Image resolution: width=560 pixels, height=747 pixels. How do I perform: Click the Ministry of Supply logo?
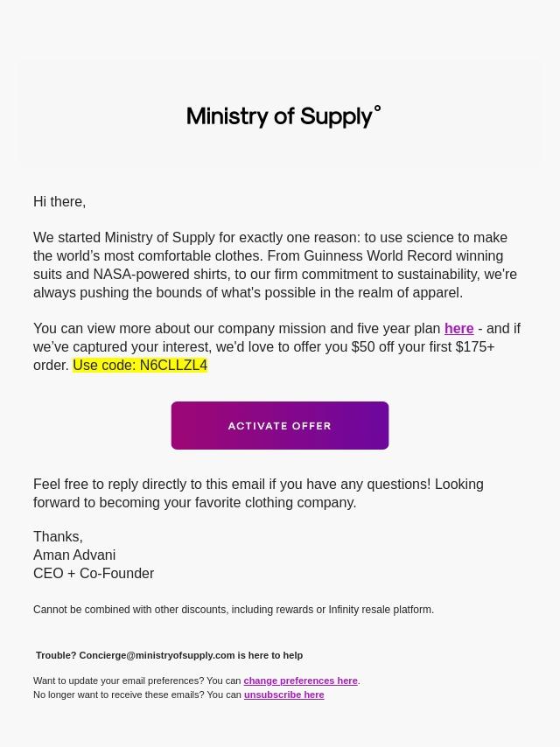[280, 116]
